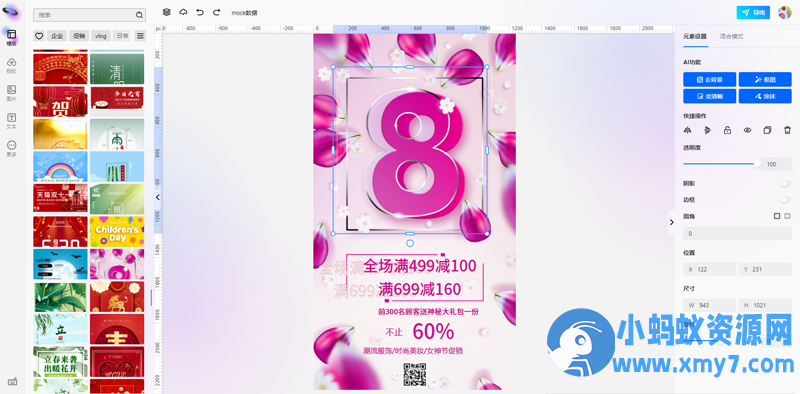Click the mock数据 label in toolbar
The image size is (800, 394).
point(244,13)
